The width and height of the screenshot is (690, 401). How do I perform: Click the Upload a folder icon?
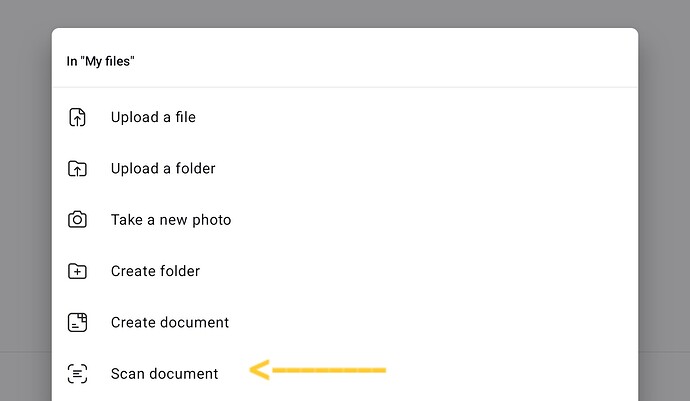[77, 168]
